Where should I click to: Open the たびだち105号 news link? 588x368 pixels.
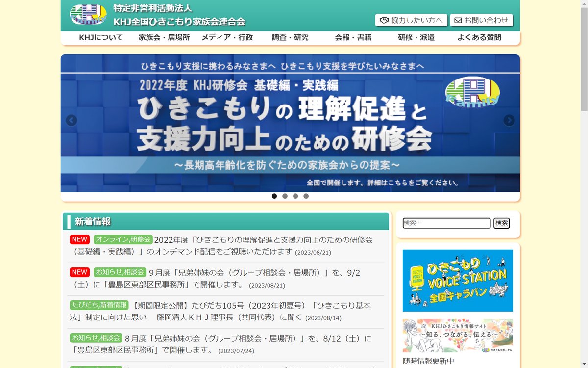(220, 311)
